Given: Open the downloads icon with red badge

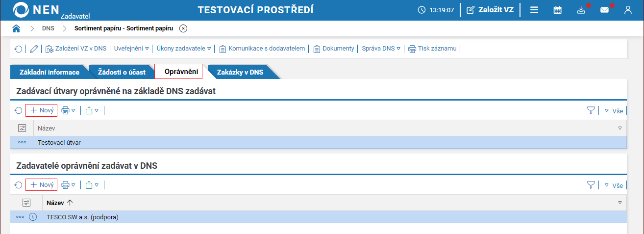Looking at the screenshot, I should 581,10.
